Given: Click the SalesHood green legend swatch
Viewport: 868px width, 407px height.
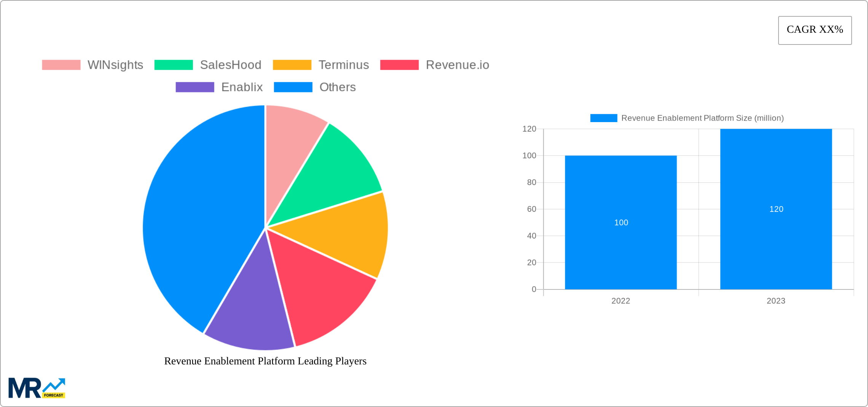Looking at the screenshot, I should point(174,65).
